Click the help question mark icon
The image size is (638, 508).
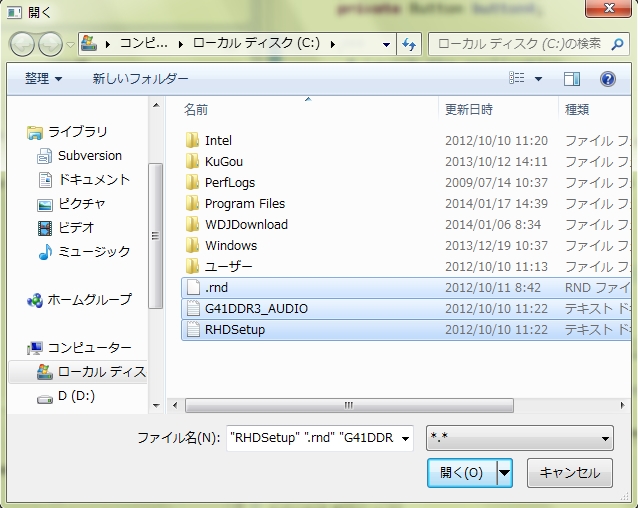(607, 78)
